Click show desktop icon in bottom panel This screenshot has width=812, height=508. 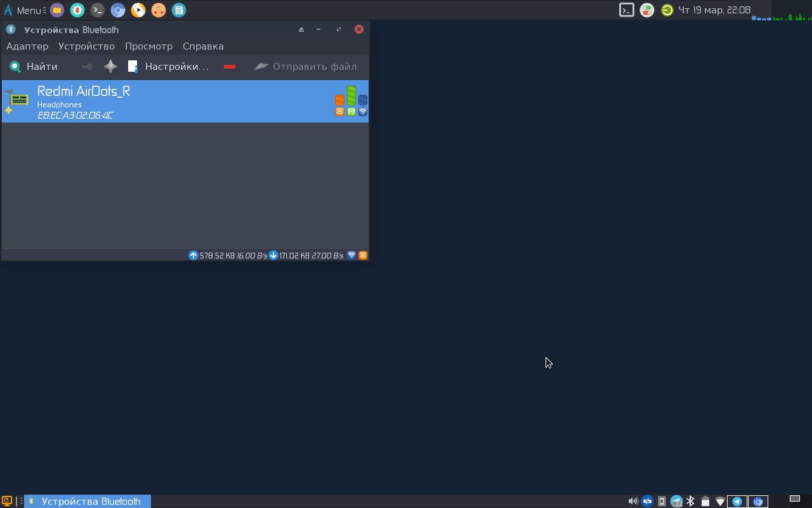click(6, 501)
